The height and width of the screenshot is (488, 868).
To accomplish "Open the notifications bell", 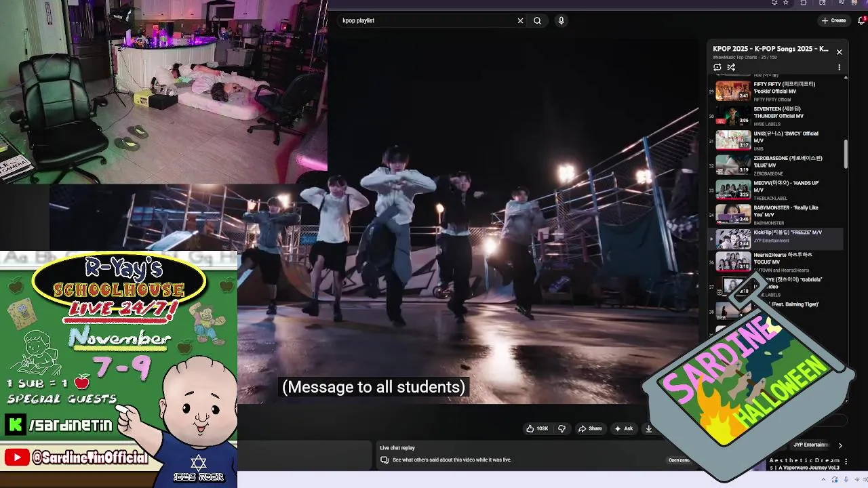I will point(862,20).
